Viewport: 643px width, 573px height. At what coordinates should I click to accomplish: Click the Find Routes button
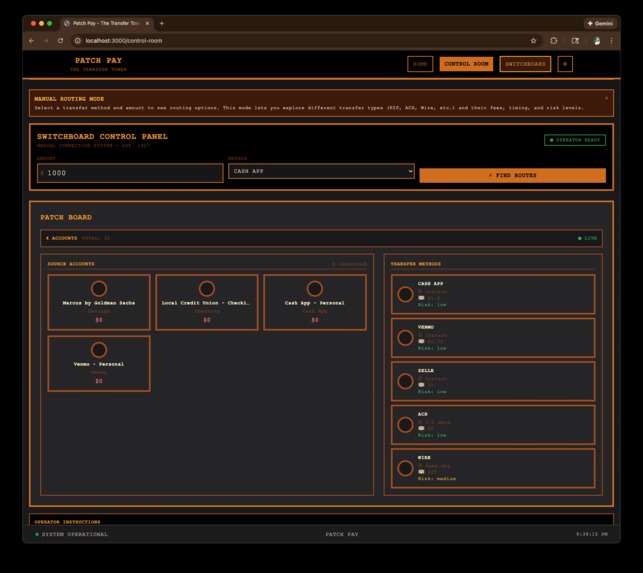512,175
